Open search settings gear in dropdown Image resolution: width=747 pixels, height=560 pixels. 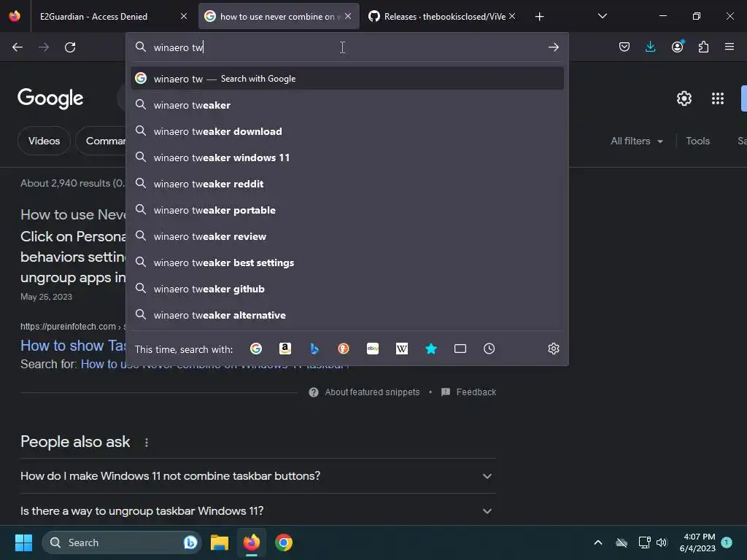pos(553,349)
